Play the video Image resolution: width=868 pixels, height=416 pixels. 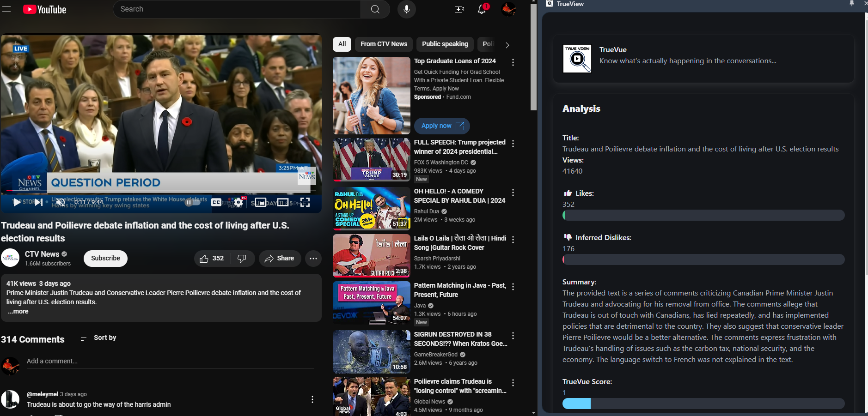tap(17, 202)
